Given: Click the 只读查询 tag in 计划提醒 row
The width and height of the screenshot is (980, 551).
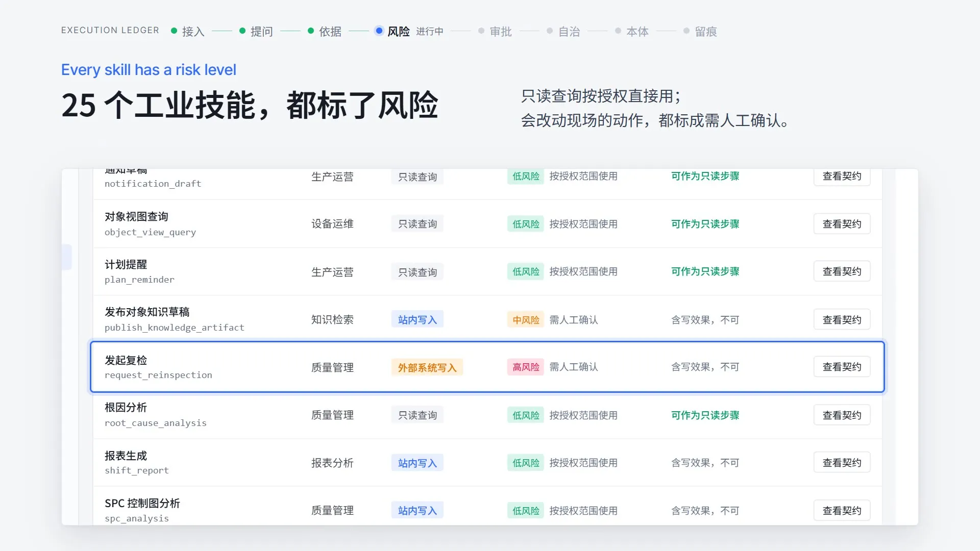Looking at the screenshot, I should click(418, 272).
